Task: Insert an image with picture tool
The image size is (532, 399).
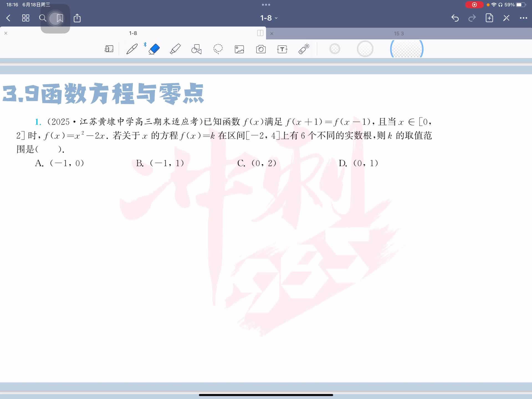Action: click(x=239, y=49)
